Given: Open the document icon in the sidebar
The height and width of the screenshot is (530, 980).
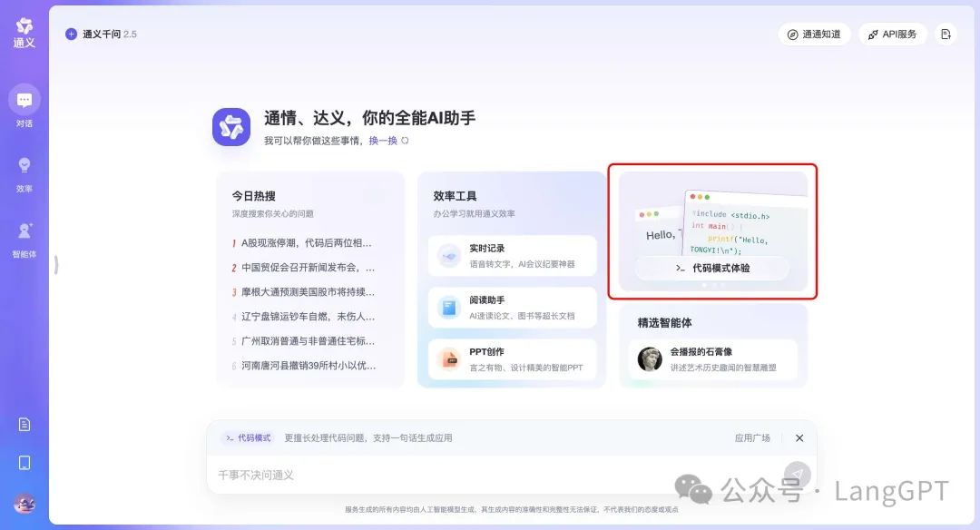Looking at the screenshot, I should 24,425.
